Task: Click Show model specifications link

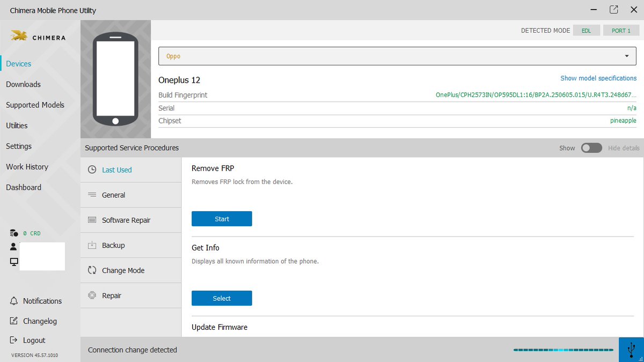Action: pyautogui.click(x=598, y=78)
